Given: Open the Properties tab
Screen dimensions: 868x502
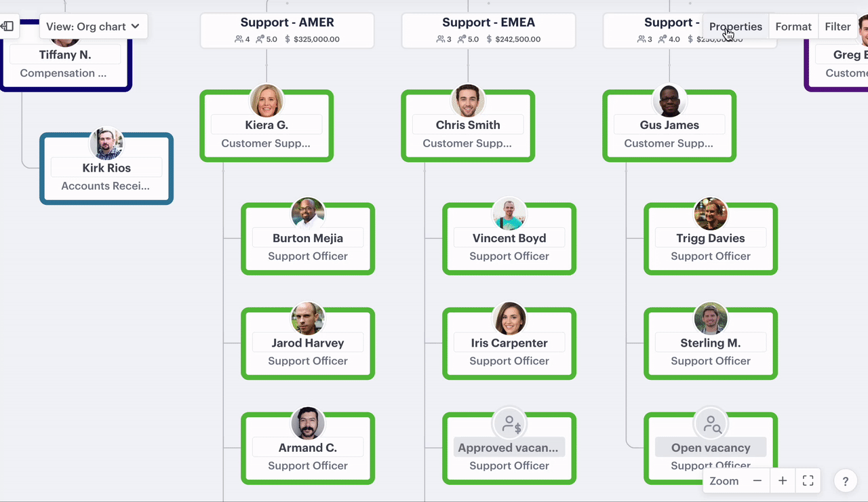Looking at the screenshot, I should (735, 26).
